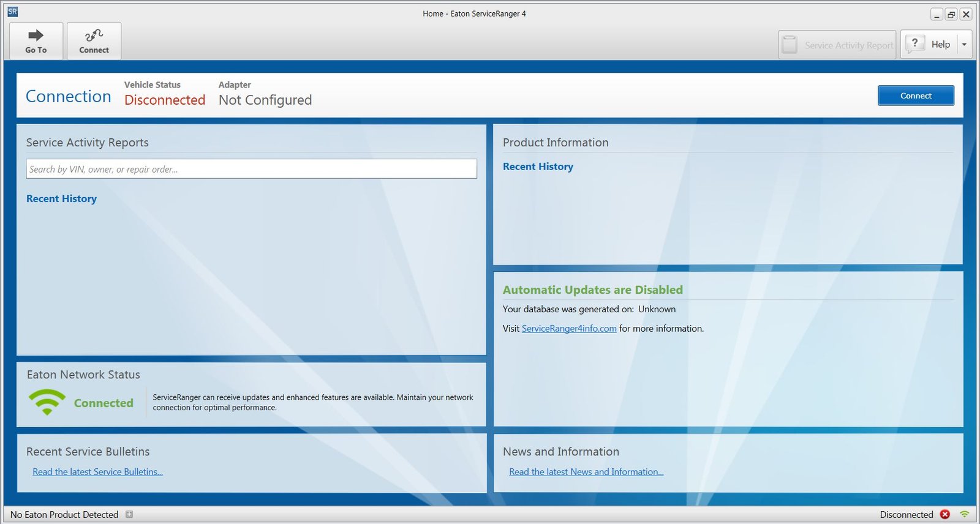Click the Service Activity Reports heading
Viewport: 980px width, 524px height.
[x=88, y=143]
